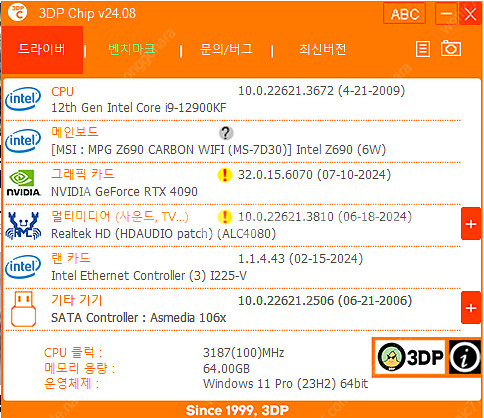Select the 드라이버 tab
484x418 pixels.
point(42,50)
